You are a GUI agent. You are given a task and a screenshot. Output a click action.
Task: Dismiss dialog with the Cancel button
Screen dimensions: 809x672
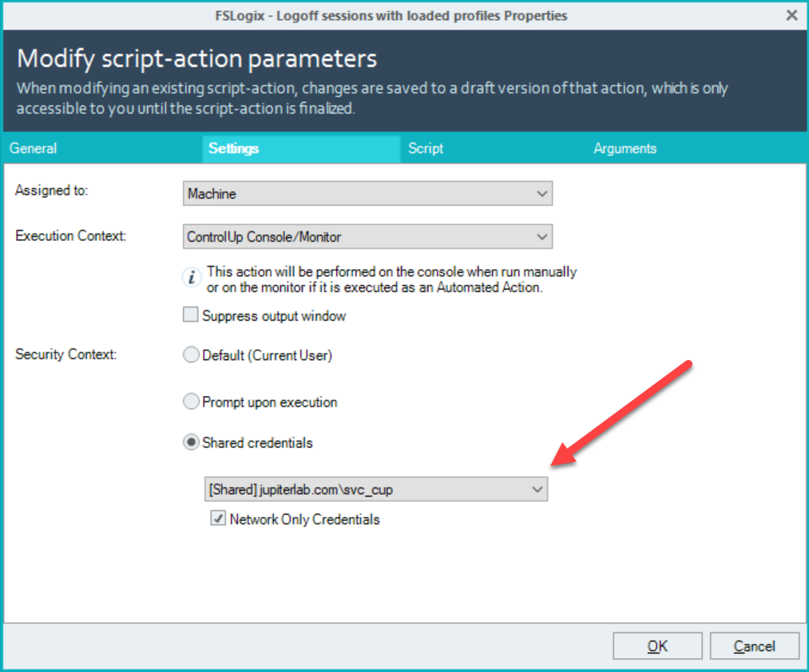[755, 646]
